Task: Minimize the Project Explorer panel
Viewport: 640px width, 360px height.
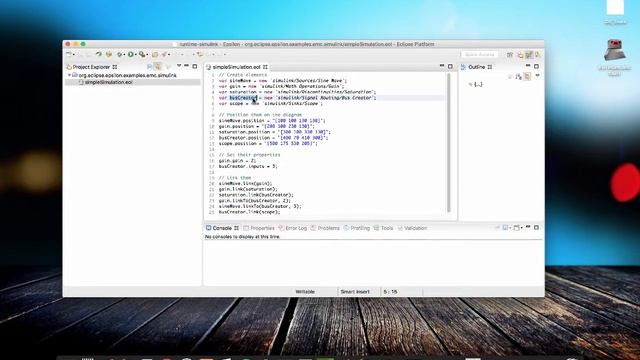Action: coord(187,66)
